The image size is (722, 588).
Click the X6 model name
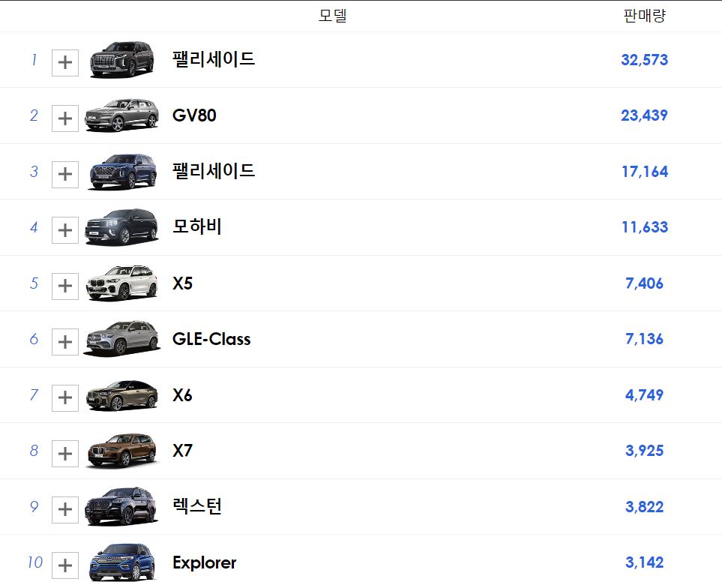pos(182,395)
